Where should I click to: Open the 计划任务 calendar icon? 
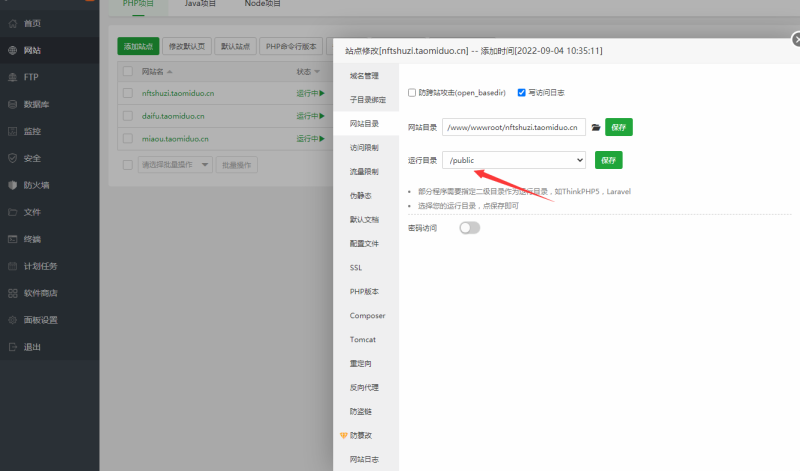click(13, 266)
